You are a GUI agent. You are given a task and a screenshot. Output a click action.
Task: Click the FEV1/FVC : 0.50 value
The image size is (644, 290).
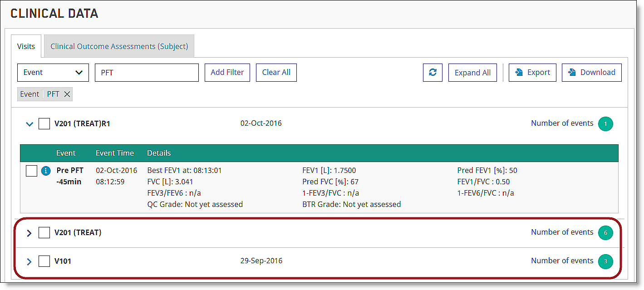[483, 182]
